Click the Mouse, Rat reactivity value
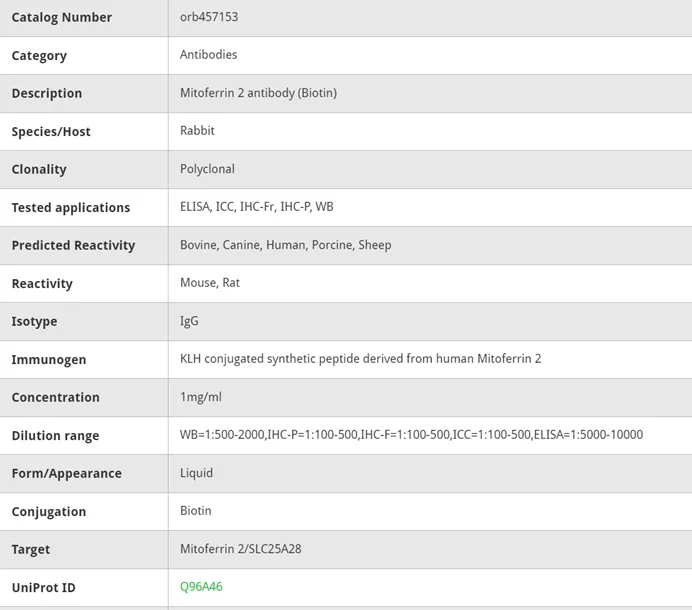Image resolution: width=692 pixels, height=610 pixels. (x=210, y=282)
